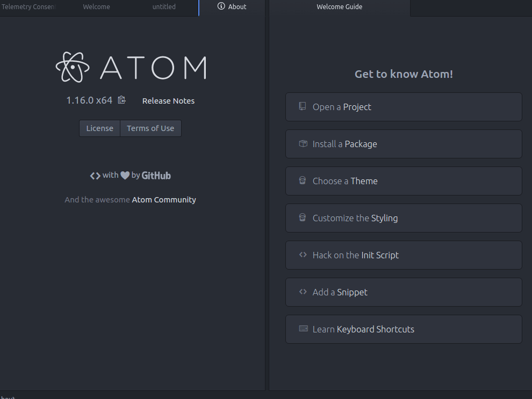The width and height of the screenshot is (532, 399).
Task: Click the package icon beside Install a Package
Action: tap(303, 143)
